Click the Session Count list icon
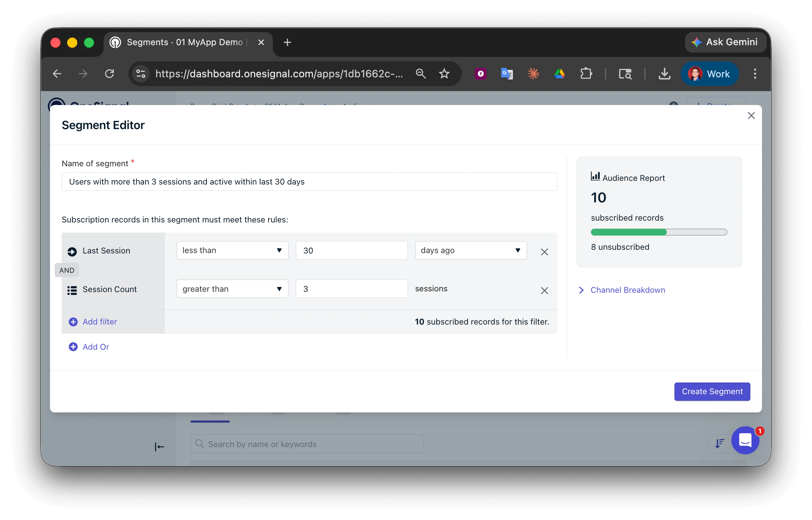This screenshot has height=520, width=812. (x=72, y=290)
